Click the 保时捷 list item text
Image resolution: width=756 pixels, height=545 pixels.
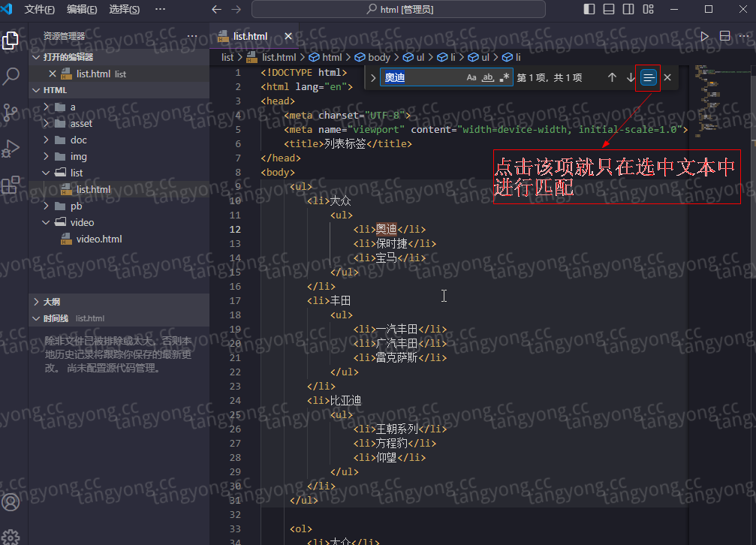tap(391, 243)
